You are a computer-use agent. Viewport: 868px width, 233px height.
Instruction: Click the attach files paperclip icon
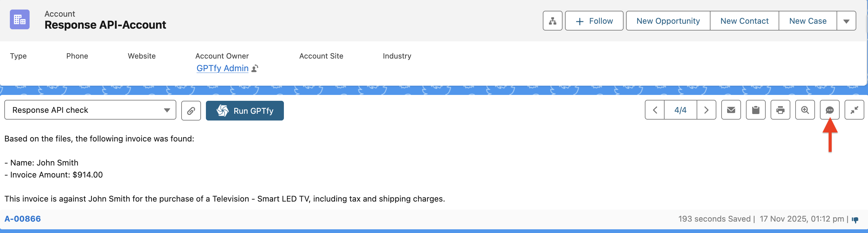191,110
